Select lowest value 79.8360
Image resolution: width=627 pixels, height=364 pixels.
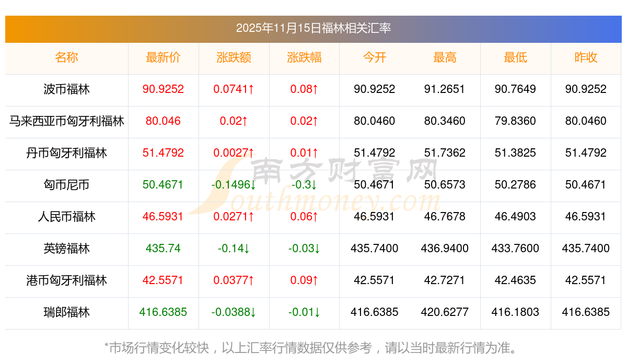coord(515,121)
